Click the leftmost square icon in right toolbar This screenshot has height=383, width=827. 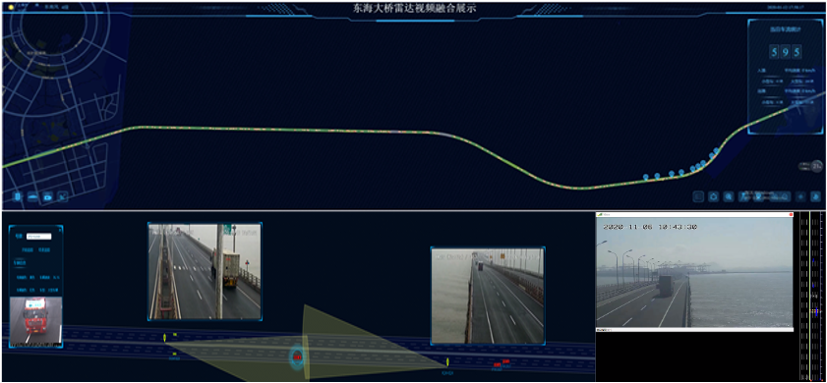coord(698,197)
